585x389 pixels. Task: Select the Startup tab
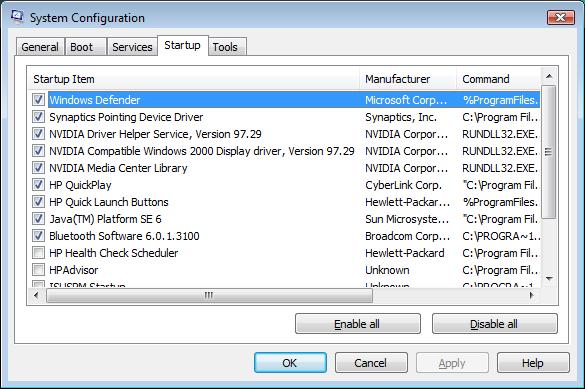182,45
